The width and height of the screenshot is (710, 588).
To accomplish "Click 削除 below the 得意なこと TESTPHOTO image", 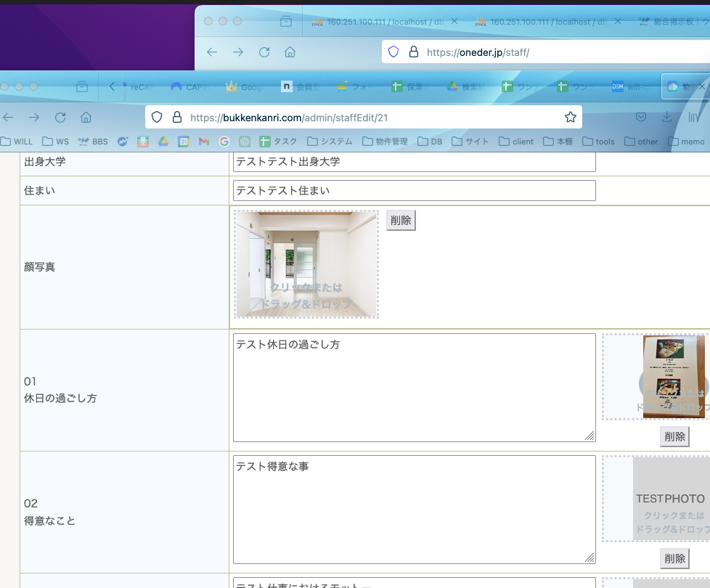I will (674, 558).
